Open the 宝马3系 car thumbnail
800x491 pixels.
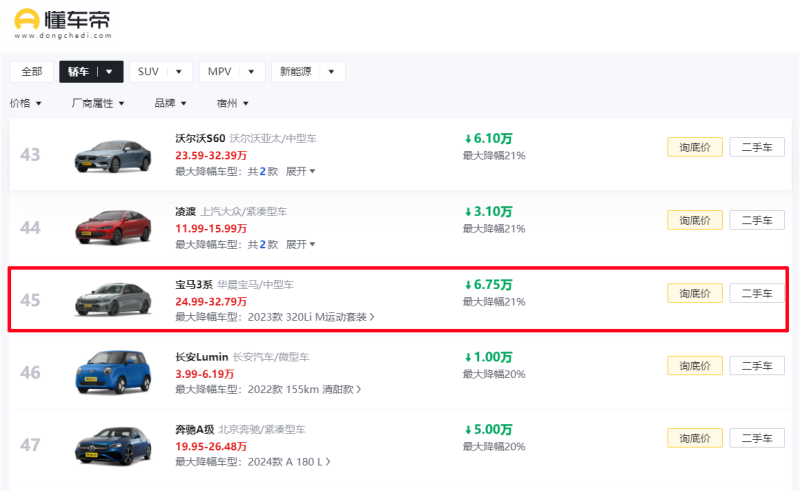click(111, 299)
